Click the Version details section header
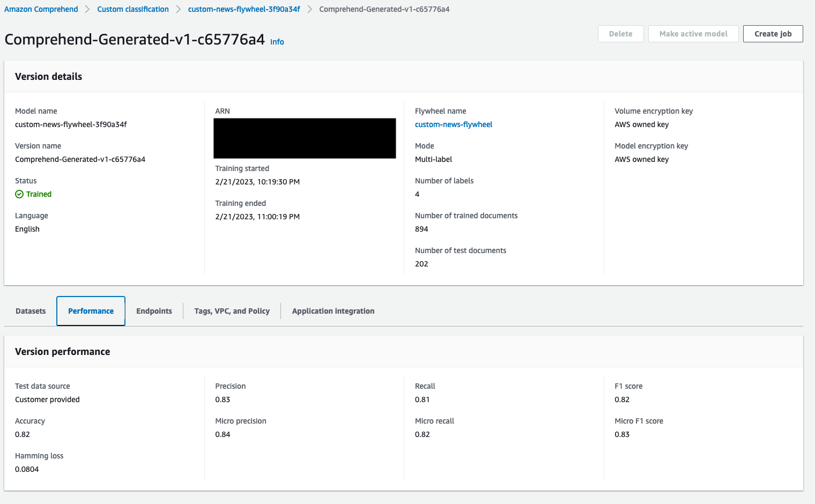Viewport: 815px width, 504px height. tap(48, 76)
